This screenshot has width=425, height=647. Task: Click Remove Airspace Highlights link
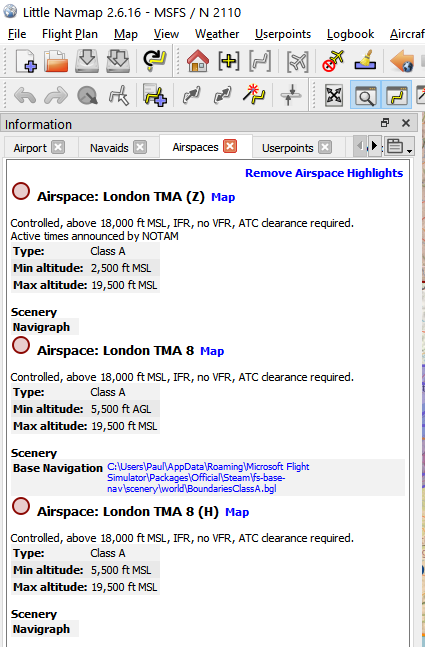324,173
